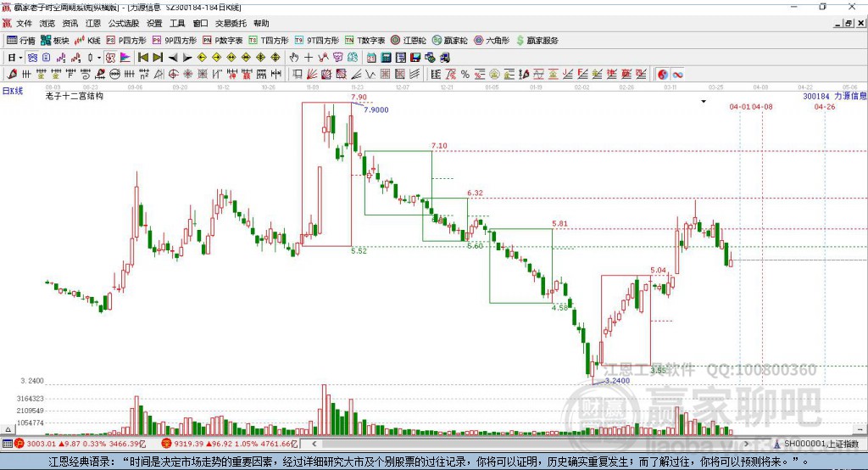Click the SH000001 上证指数 status label

coord(821,444)
